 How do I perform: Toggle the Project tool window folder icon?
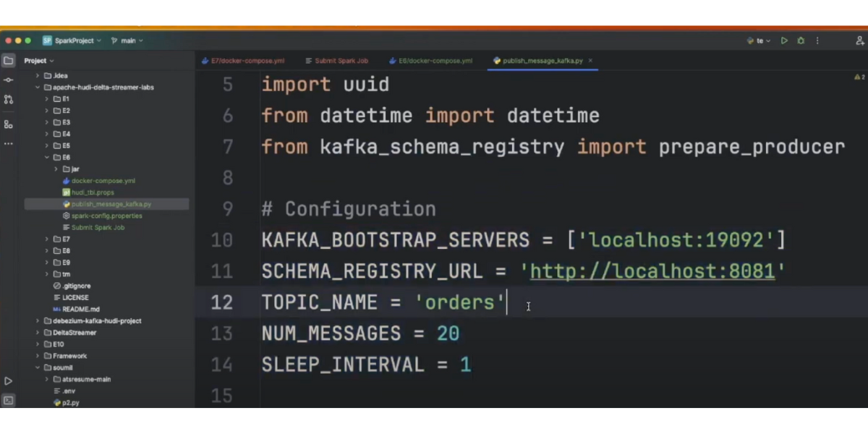point(8,61)
